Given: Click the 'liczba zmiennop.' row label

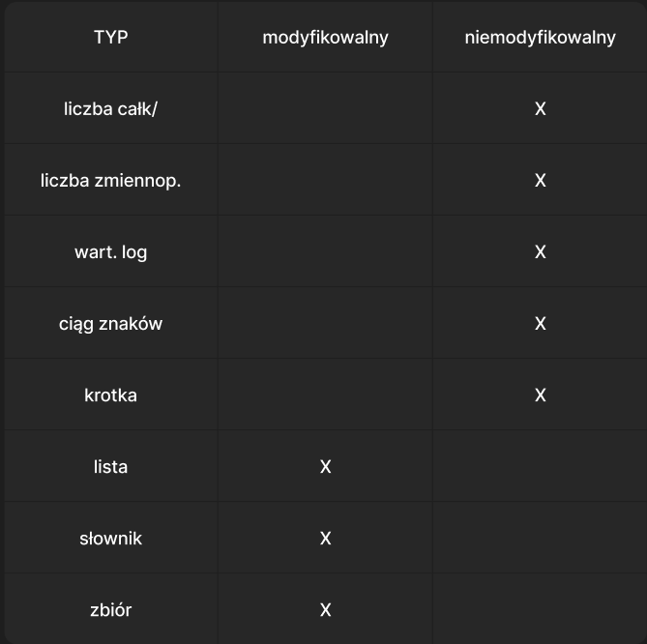Looking at the screenshot, I should pos(110,181).
